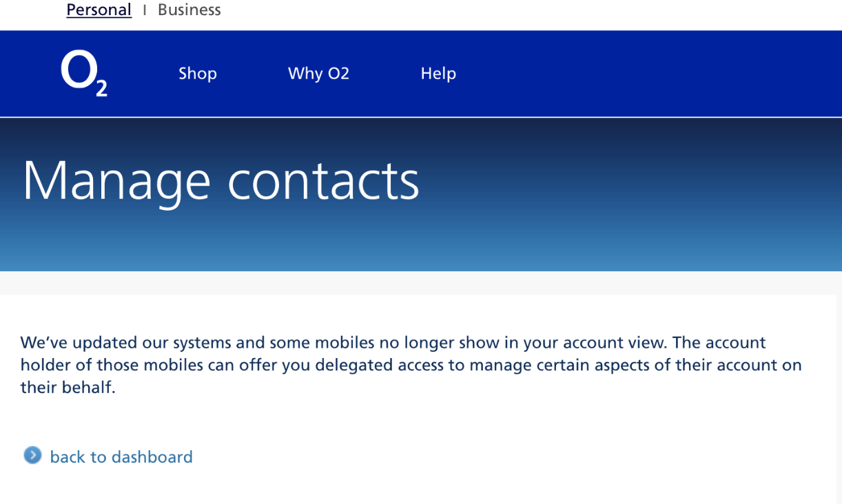Click the Personal link above the navigation
Screen dimensions: 842x504
tap(99, 10)
